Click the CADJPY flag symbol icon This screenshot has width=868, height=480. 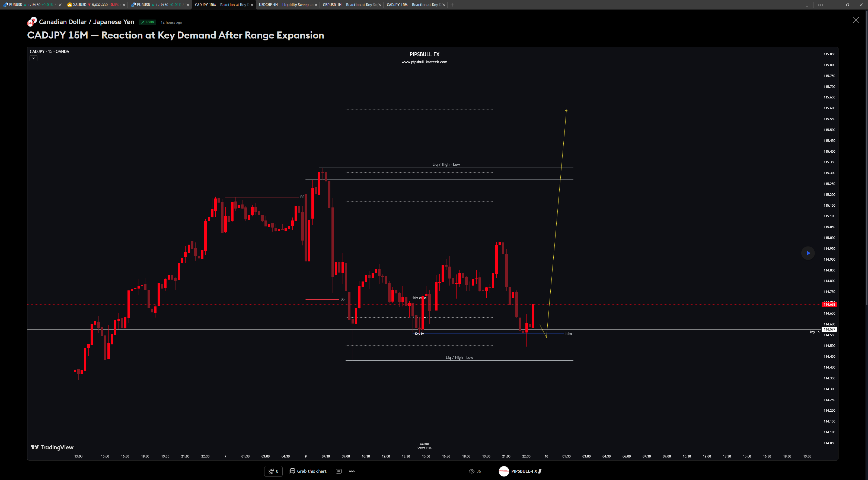click(x=32, y=22)
